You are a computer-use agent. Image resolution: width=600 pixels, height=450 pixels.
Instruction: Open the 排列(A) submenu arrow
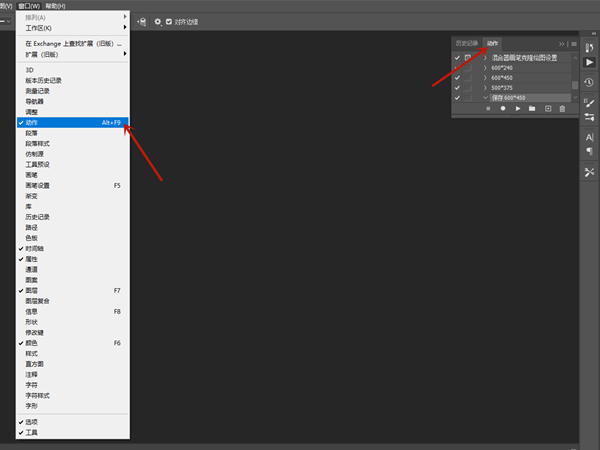(x=125, y=16)
